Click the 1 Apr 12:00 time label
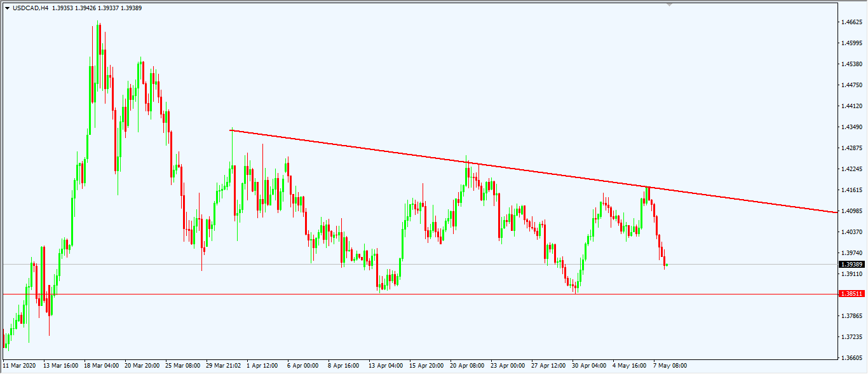868x374 pixels. coord(262,366)
